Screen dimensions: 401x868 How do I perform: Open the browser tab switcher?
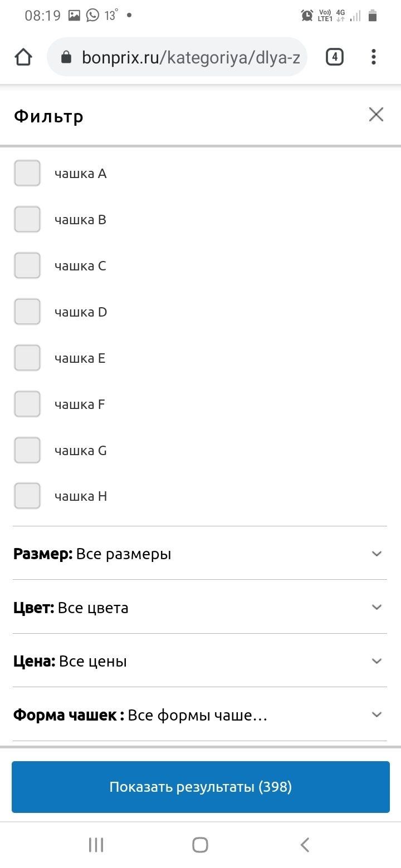[334, 57]
